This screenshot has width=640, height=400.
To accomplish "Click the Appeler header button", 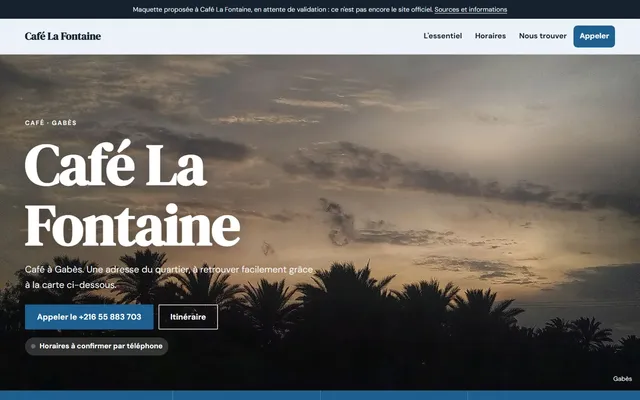I will click(x=594, y=36).
